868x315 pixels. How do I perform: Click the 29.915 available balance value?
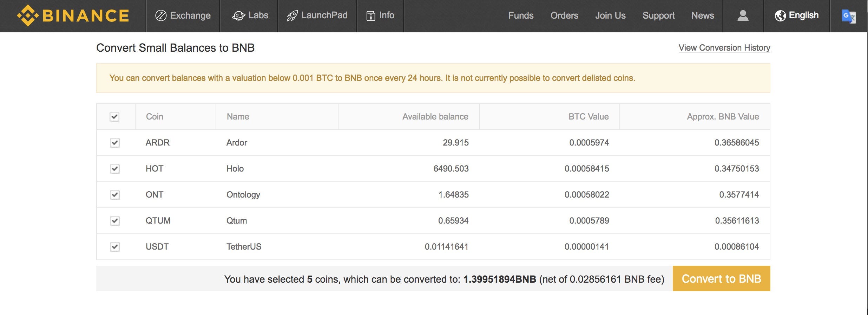[x=456, y=143]
